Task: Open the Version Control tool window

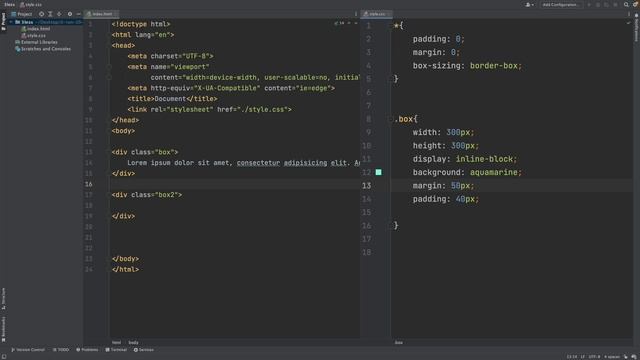Action: 28,350
